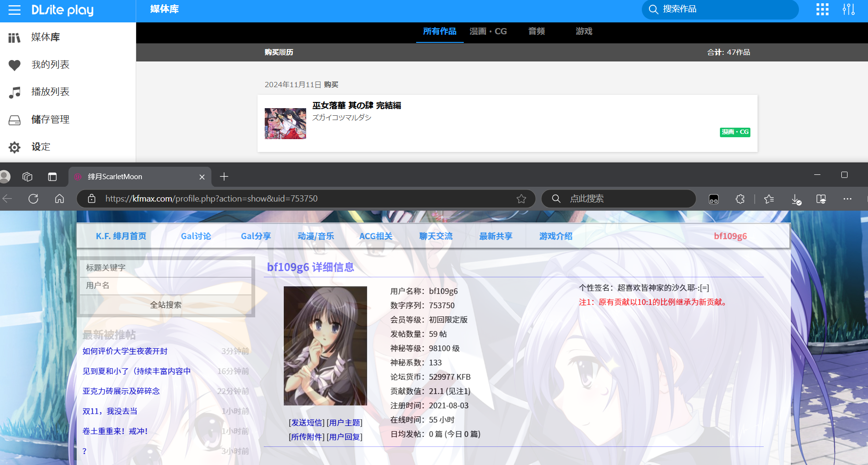The height and width of the screenshot is (465, 868).
Task: Open the apps grid icon in DLsite
Action: (822, 10)
